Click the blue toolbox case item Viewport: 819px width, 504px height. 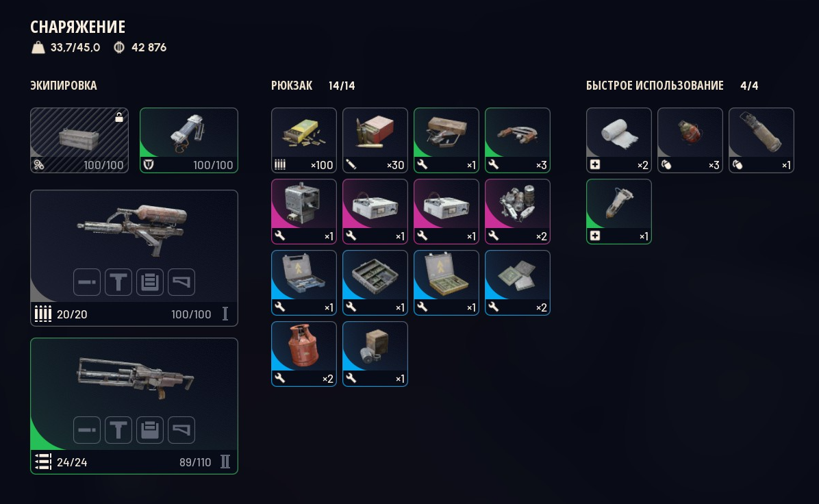(304, 283)
